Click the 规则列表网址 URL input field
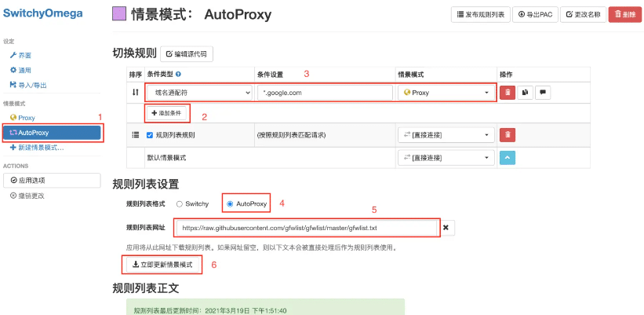Image resolution: width=644 pixels, height=315 pixels. coord(307,227)
